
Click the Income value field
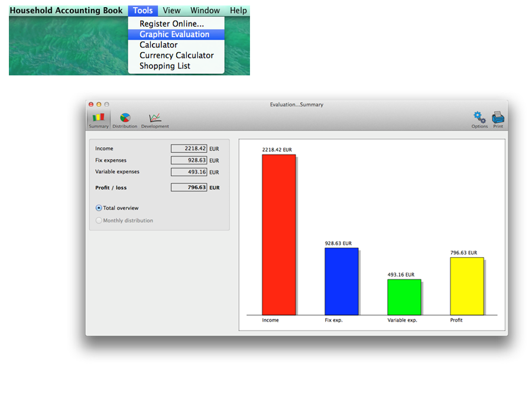189,149
